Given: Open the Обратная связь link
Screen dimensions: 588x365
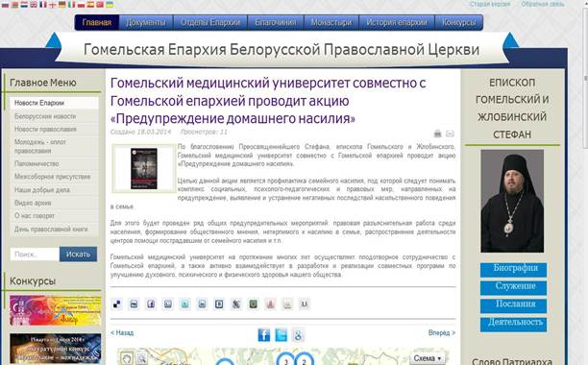Looking at the screenshot, I should [x=543, y=4].
